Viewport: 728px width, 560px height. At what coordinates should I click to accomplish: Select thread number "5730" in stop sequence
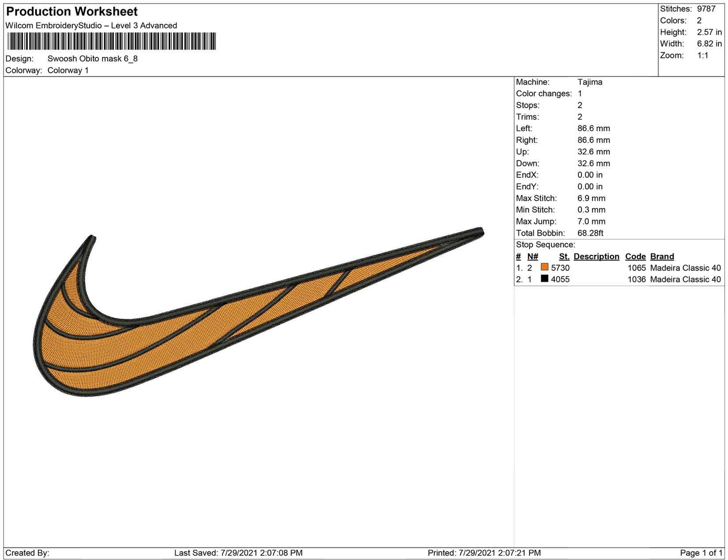coord(560,268)
